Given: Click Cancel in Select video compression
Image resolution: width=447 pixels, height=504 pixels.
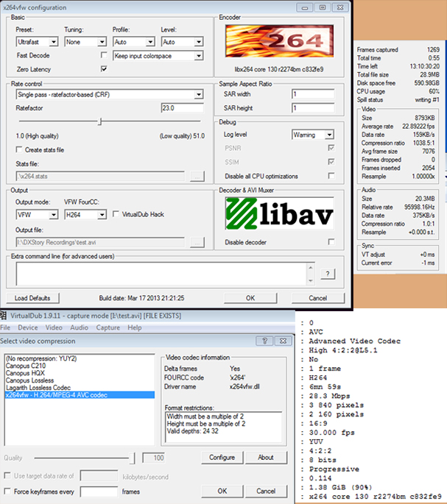Looking at the screenshot, I should pos(266,491).
